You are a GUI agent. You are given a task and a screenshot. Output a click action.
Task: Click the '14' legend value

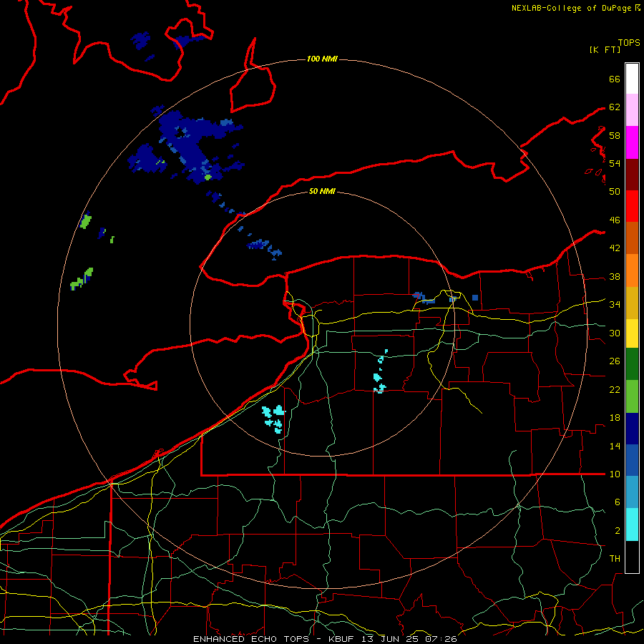click(615, 446)
